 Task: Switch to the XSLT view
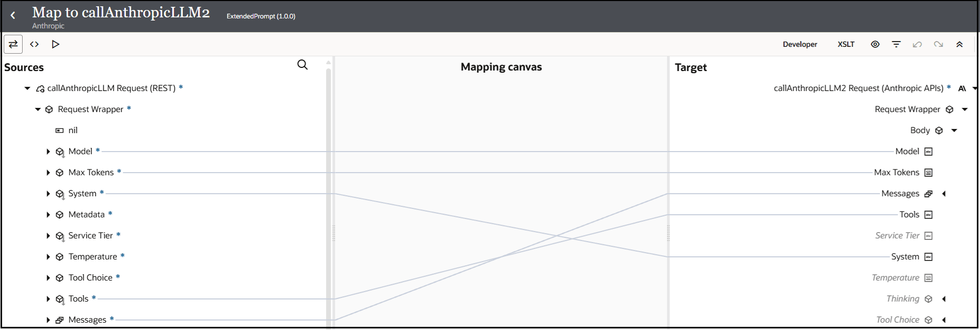[x=846, y=44]
